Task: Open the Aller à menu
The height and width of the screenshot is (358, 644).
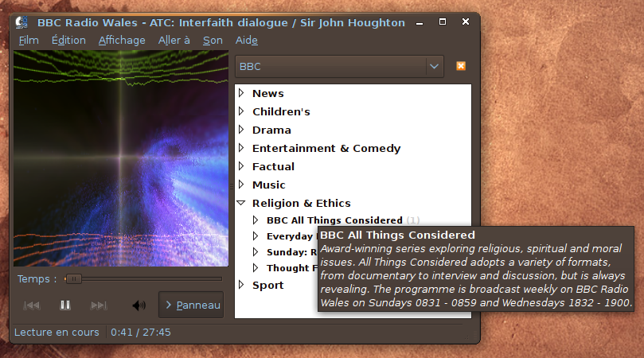Action: tap(174, 41)
